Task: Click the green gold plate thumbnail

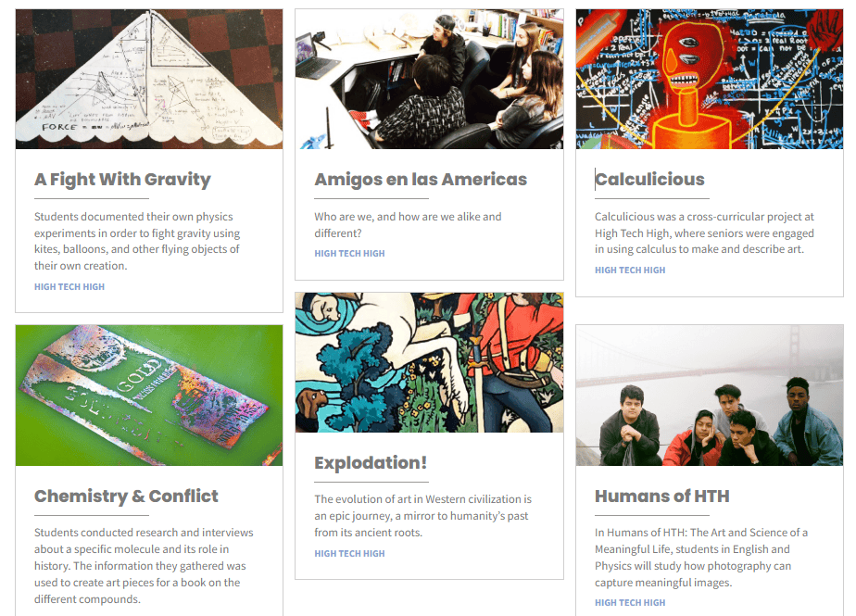Action: [149, 396]
